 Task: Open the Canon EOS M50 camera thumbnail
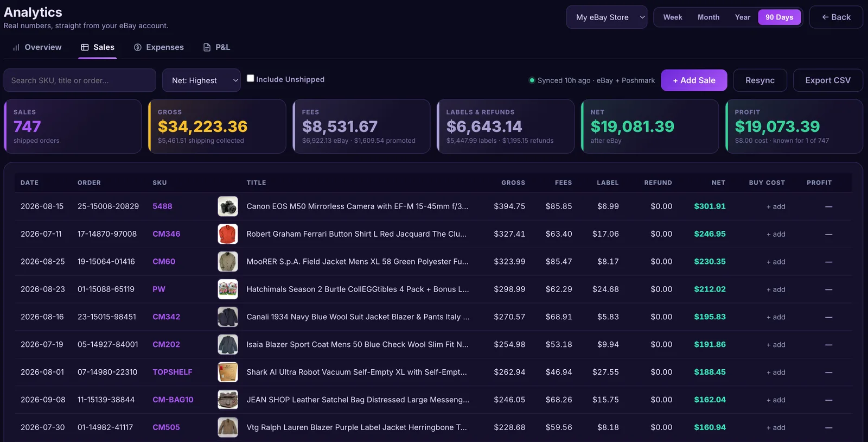click(x=228, y=206)
